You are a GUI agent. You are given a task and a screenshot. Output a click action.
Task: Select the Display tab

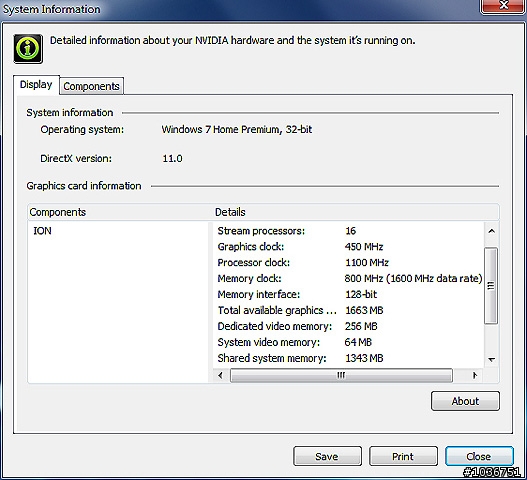tap(36, 85)
